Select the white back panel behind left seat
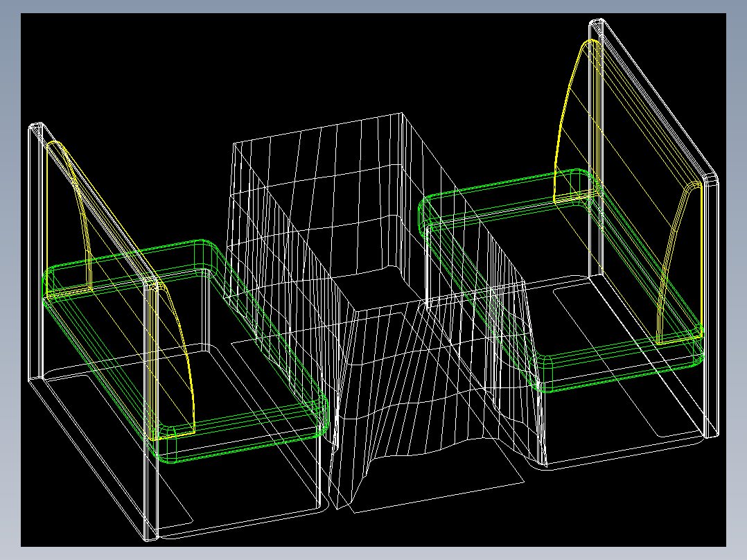The height and width of the screenshot is (560, 747). click(x=94, y=332)
